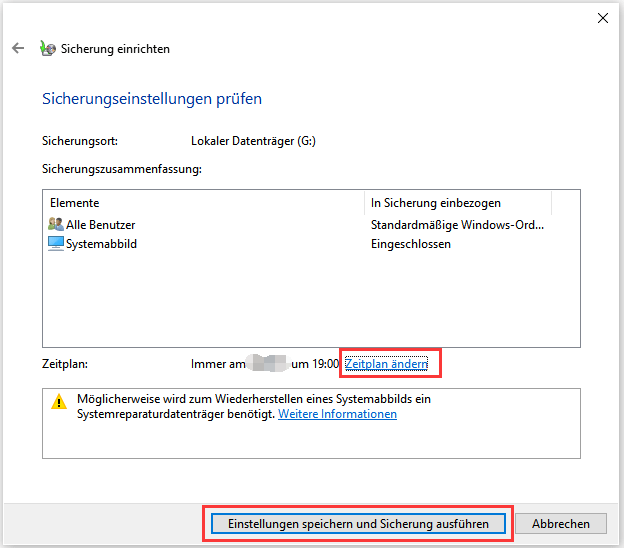624x548 pixels.
Task: Click the In Sicherung einbezogen column header
Action: (458, 203)
